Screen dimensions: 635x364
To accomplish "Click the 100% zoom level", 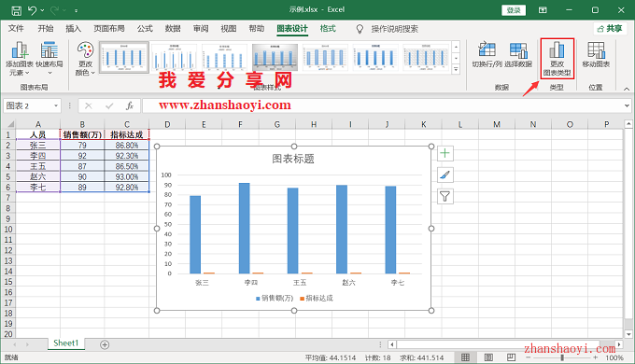I will click(x=614, y=357).
